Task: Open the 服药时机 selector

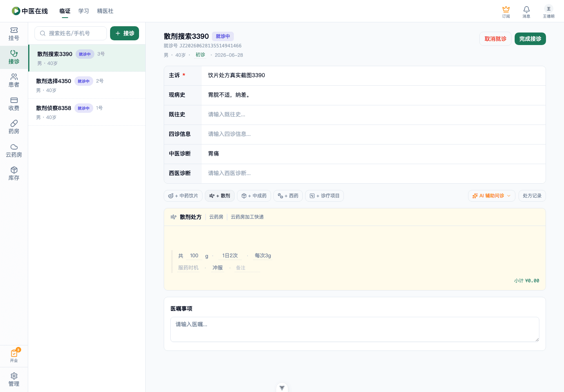Action: point(188,268)
